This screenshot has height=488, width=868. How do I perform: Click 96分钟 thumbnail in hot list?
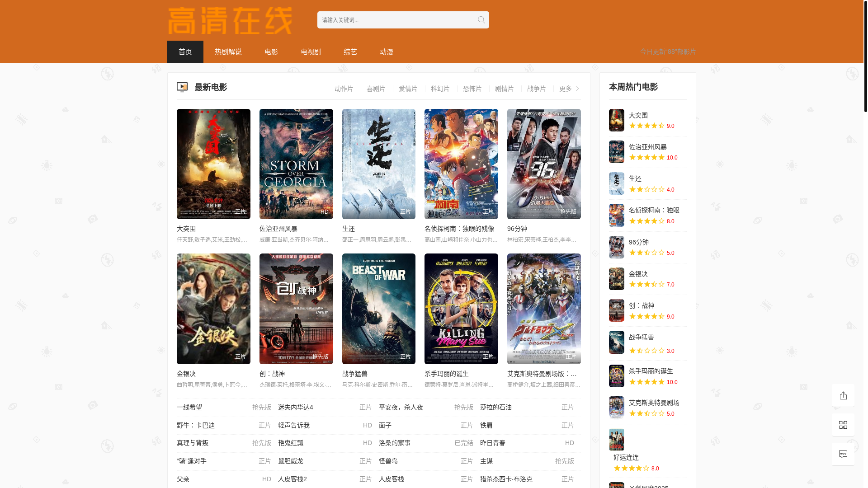click(x=617, y=247)
